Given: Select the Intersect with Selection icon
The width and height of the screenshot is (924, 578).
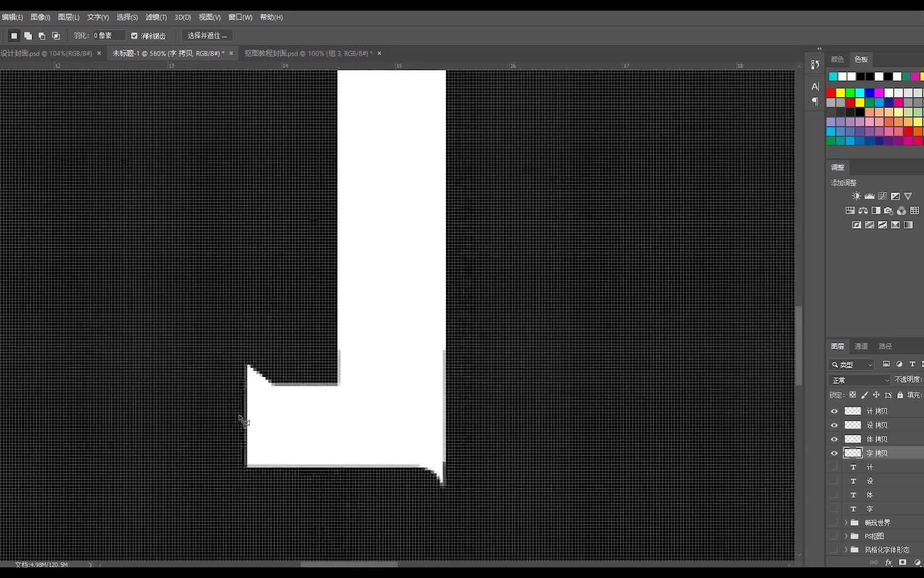Looking at the screenshot, I should (56, 36).
